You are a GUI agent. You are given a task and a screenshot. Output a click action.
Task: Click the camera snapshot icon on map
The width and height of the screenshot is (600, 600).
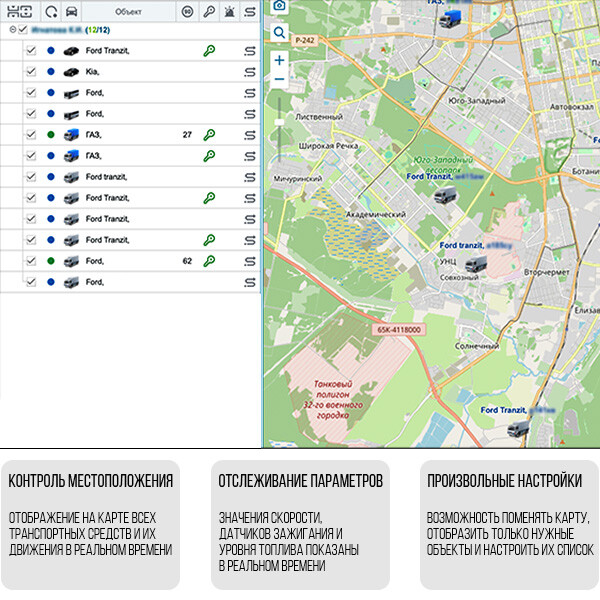(x=279, y=6)
